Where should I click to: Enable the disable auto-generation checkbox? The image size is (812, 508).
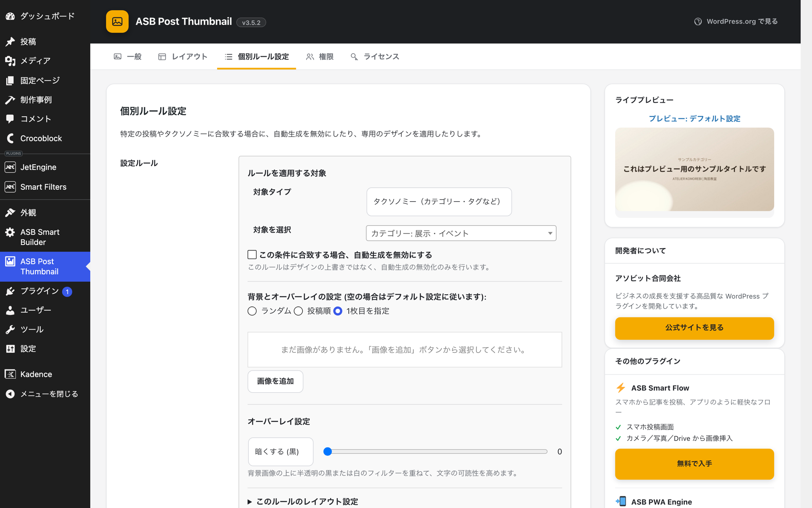252,255
